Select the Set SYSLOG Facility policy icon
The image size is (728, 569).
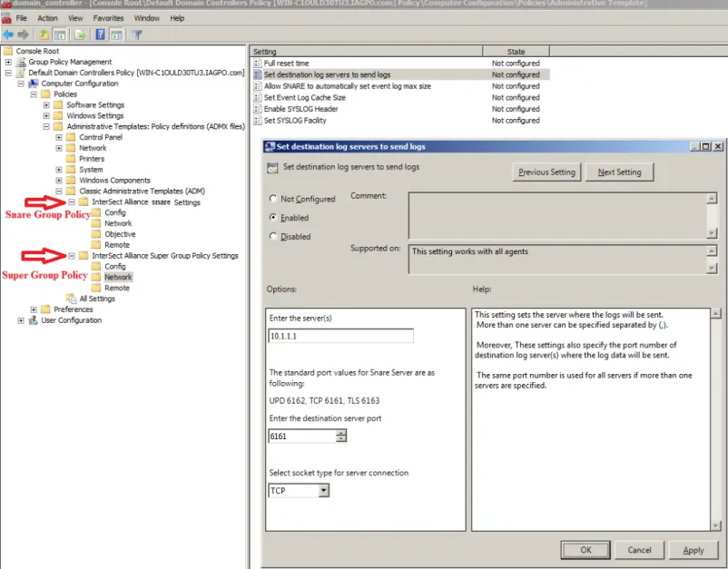[x=258, y=121]
